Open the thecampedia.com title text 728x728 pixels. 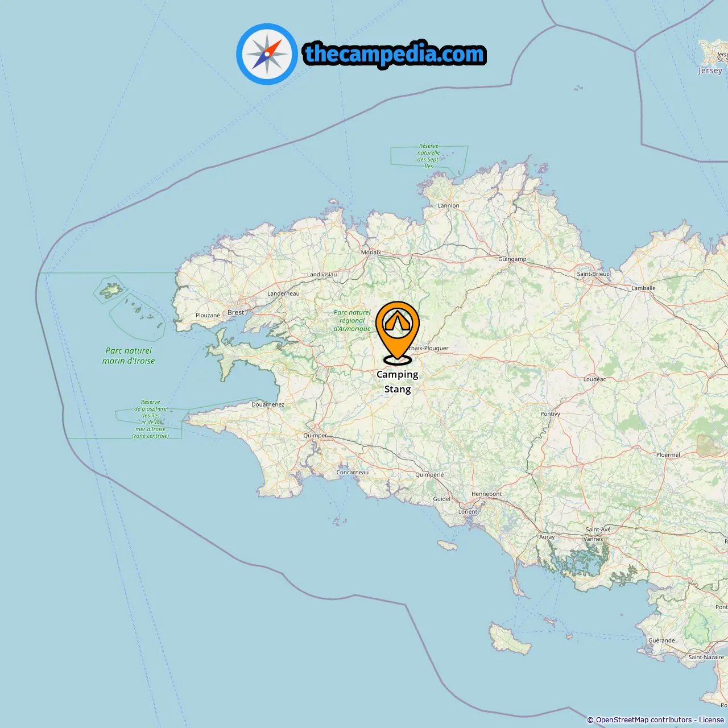395,54
